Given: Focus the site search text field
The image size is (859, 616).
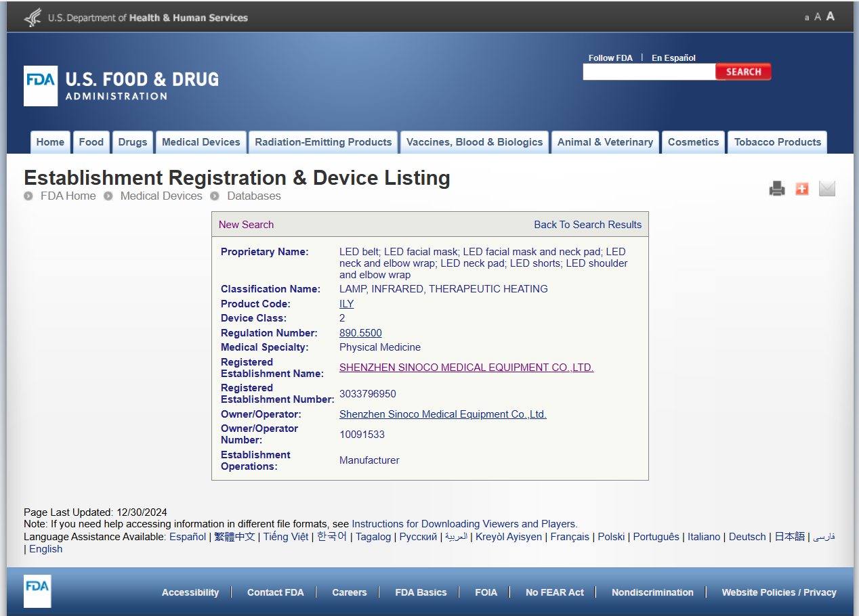Looking at the screenshot, I should (649, 72).
